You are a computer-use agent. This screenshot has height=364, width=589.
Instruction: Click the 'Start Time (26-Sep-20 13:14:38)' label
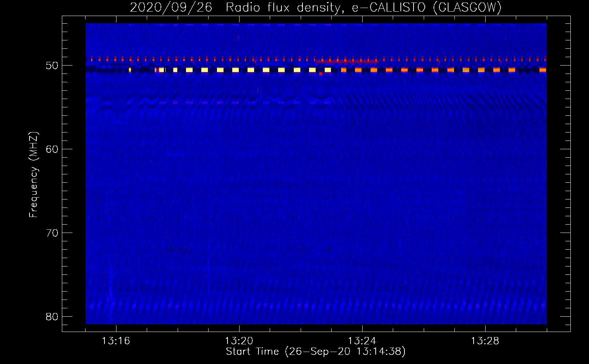[316, 352]
